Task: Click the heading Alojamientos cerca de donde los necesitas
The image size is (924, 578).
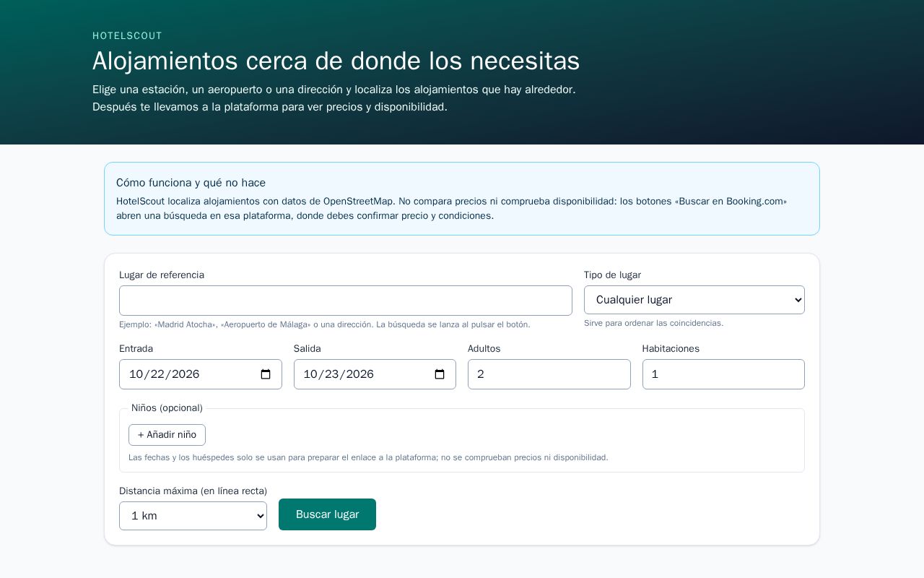Action: pyautogui.click(x=336, y=61)
